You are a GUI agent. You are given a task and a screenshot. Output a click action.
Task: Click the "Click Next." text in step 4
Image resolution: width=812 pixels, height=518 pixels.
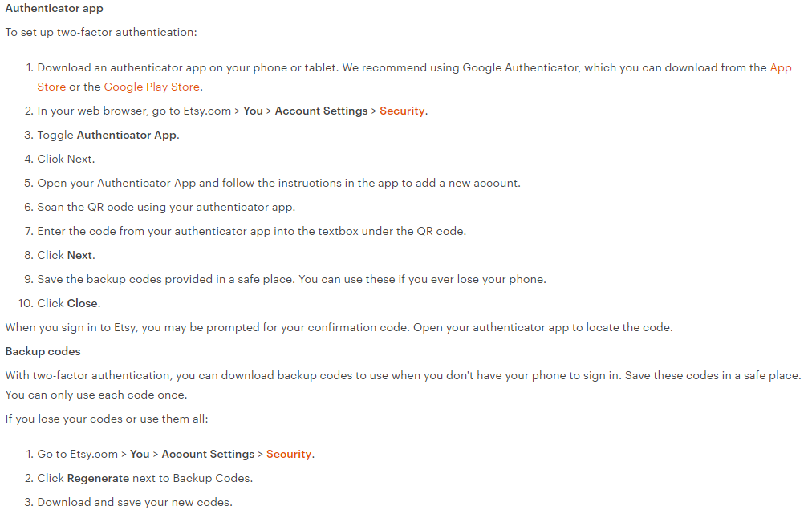click(66, 159)
